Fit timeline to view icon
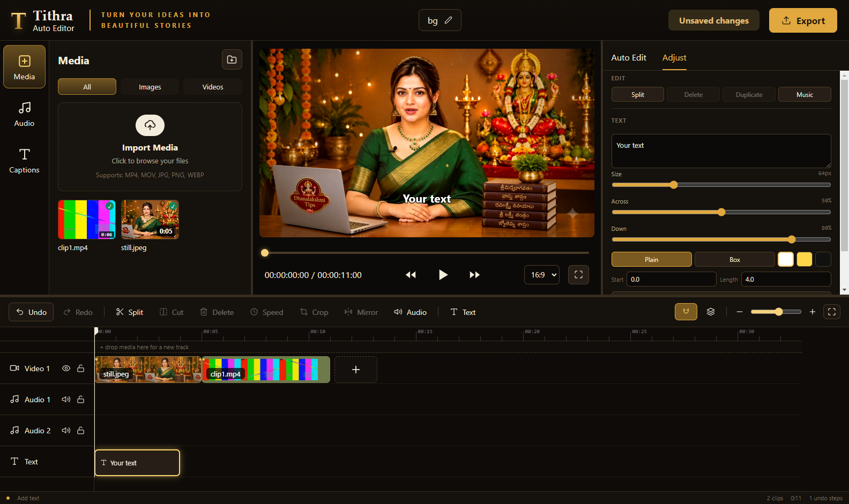The width and height of the screenshot is (849, 504). [x=832, y=312]
